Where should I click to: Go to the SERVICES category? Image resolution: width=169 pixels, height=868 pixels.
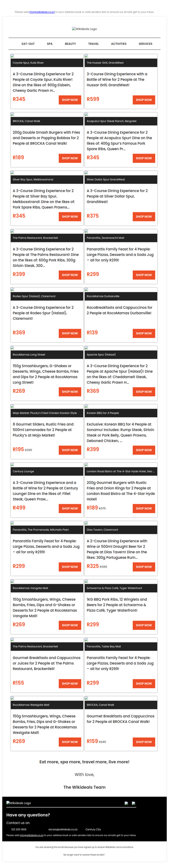146,44
